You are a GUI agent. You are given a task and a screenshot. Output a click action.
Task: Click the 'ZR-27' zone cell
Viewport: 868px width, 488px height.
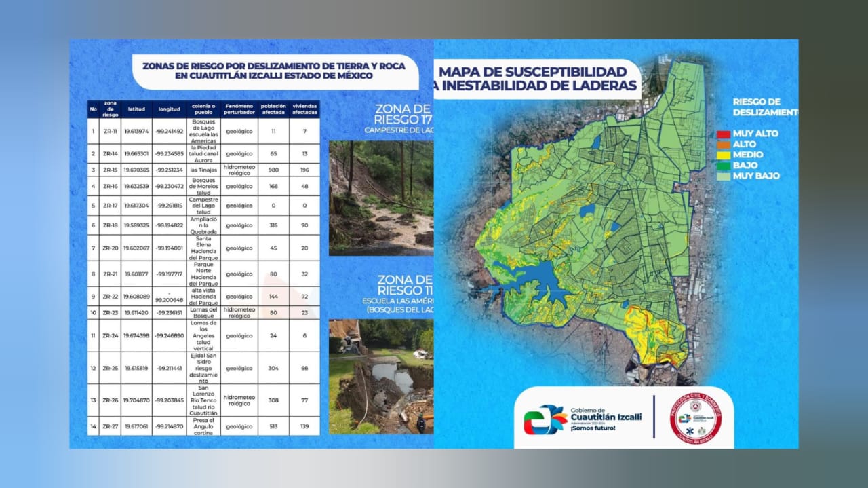click(111, 426)
